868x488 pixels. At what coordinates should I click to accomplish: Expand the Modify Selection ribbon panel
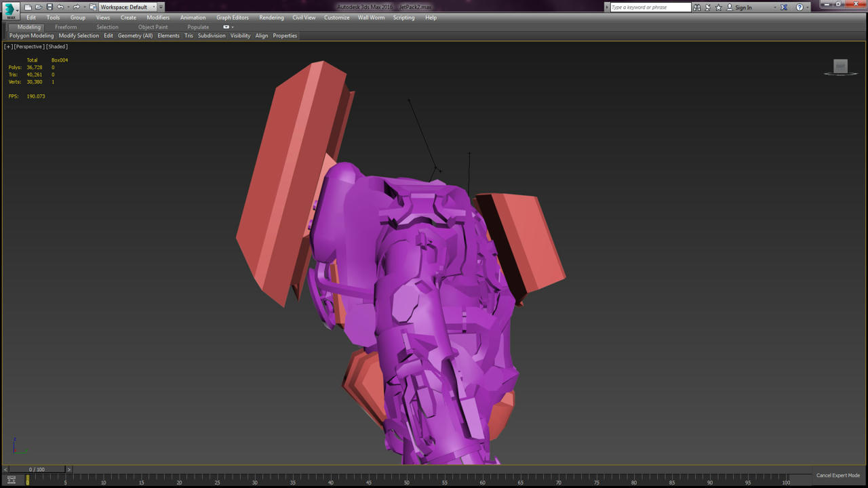79,36
